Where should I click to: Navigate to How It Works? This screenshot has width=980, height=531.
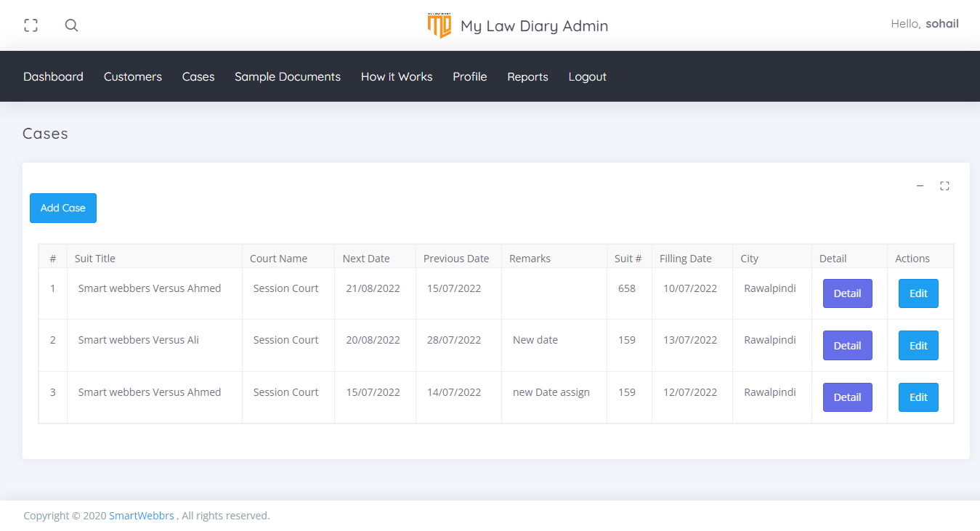click(397, 76)
